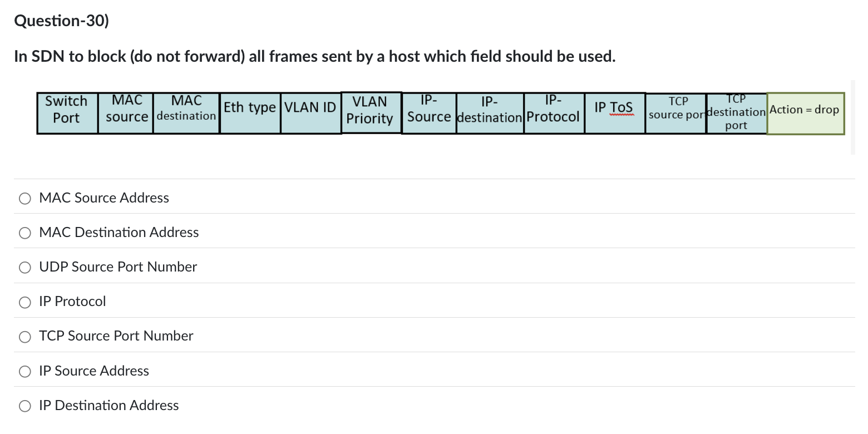Select the MAC destination table cell
The image size is (868, 434).
click(185, 112)
